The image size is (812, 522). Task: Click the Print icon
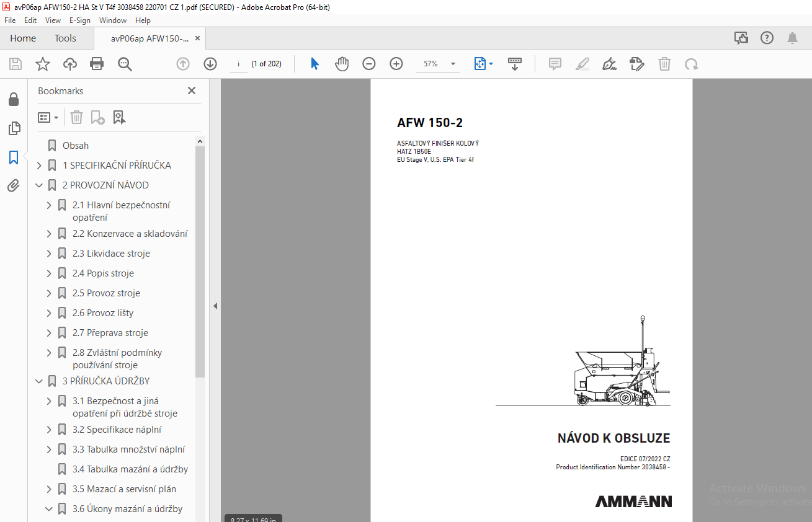tap(97, 64)
